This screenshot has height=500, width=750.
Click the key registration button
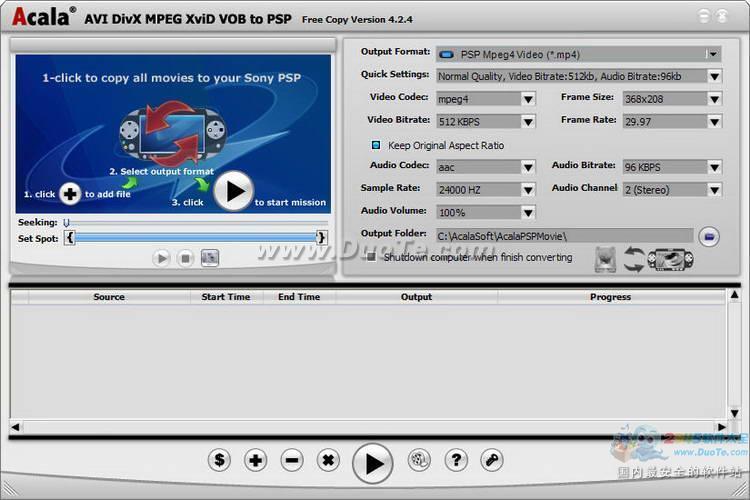pos(492,460)
